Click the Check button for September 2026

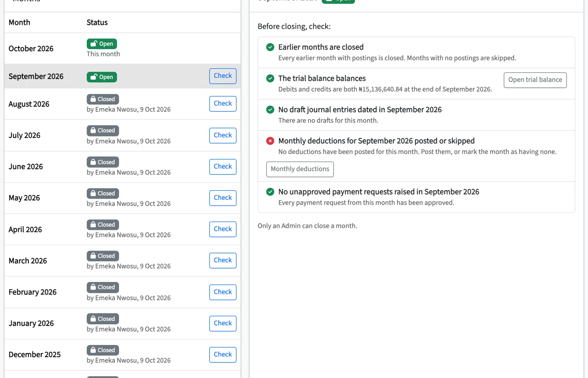pos(223,76)
